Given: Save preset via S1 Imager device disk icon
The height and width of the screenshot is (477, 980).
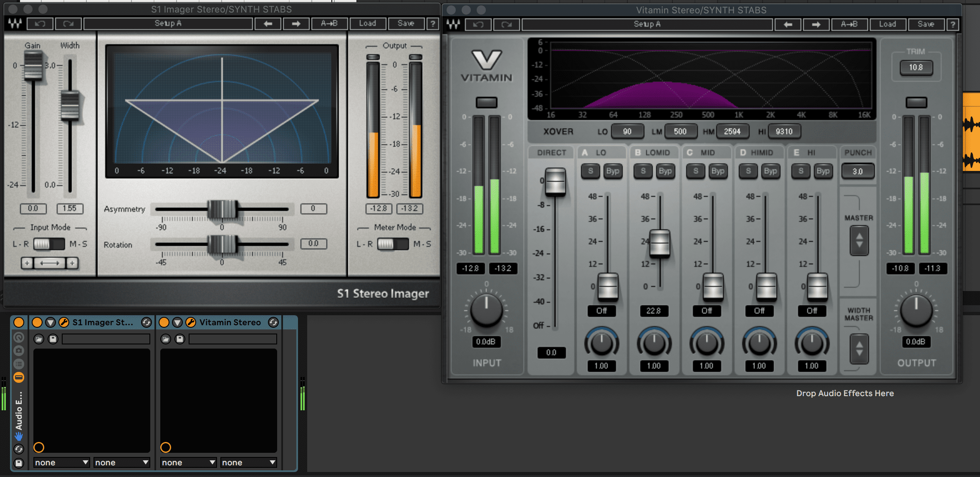Looking at the screenshot, I should 53,339.
